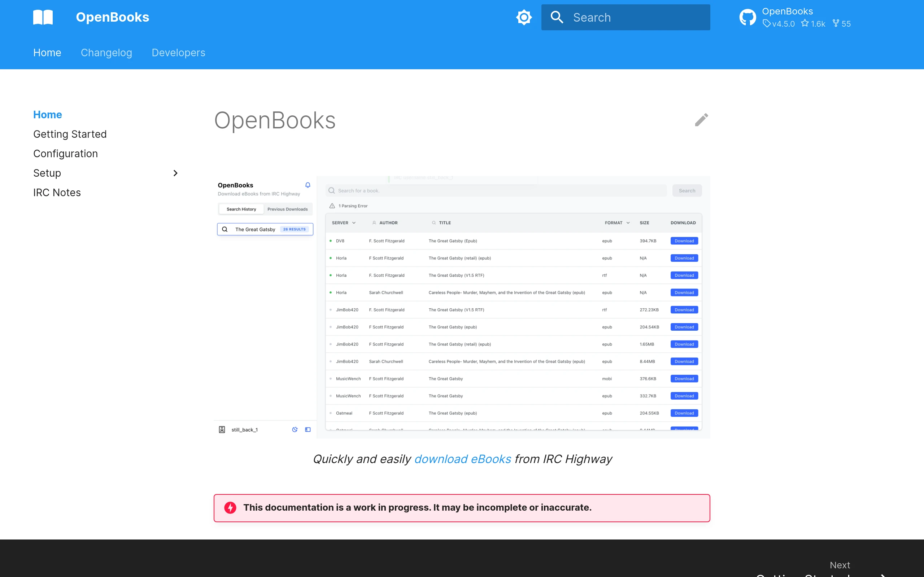Select Configuration in the sidebar
This screenshot has height=577, width=924.
pos(65,153)
